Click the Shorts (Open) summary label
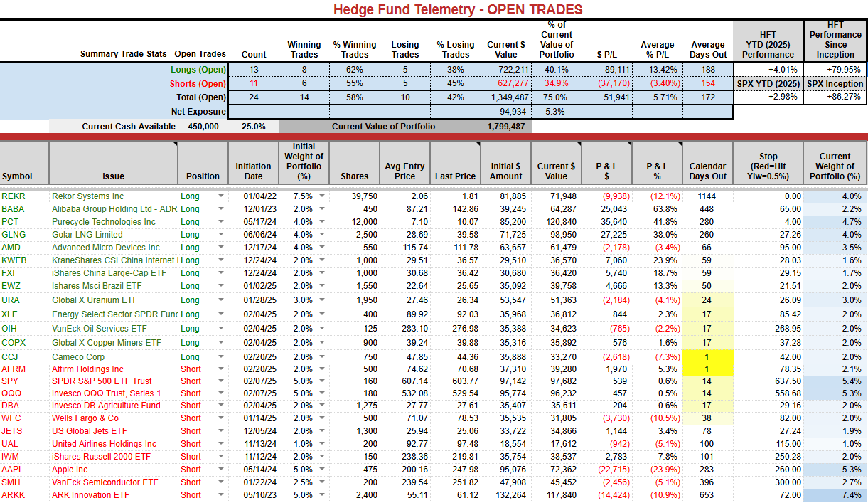 pyautogui.click(x=198, y=84)
